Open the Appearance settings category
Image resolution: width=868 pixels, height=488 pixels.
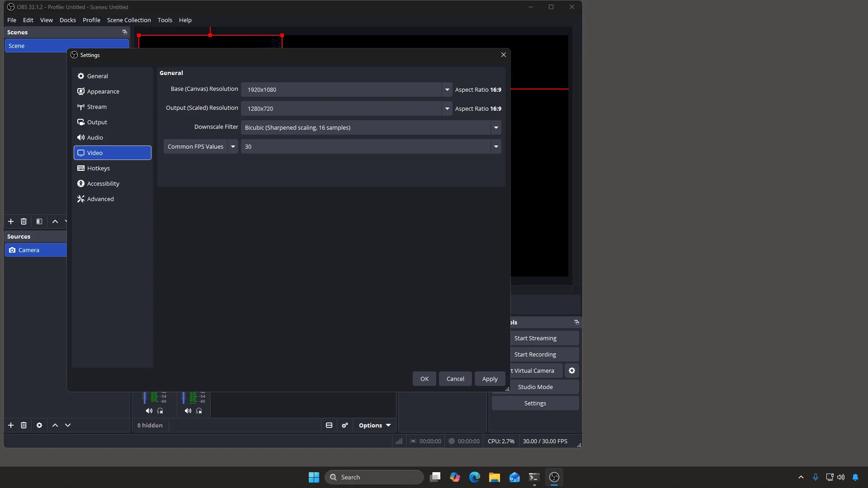tap(112, 91)
